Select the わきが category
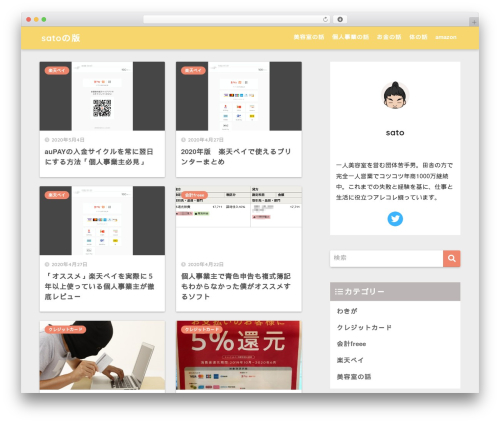500x423 pixels. point(347,311)
